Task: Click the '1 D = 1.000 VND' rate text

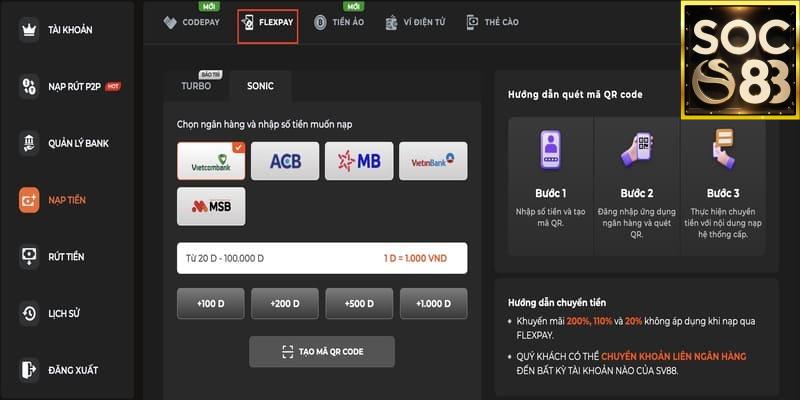Action: point(415,258)
